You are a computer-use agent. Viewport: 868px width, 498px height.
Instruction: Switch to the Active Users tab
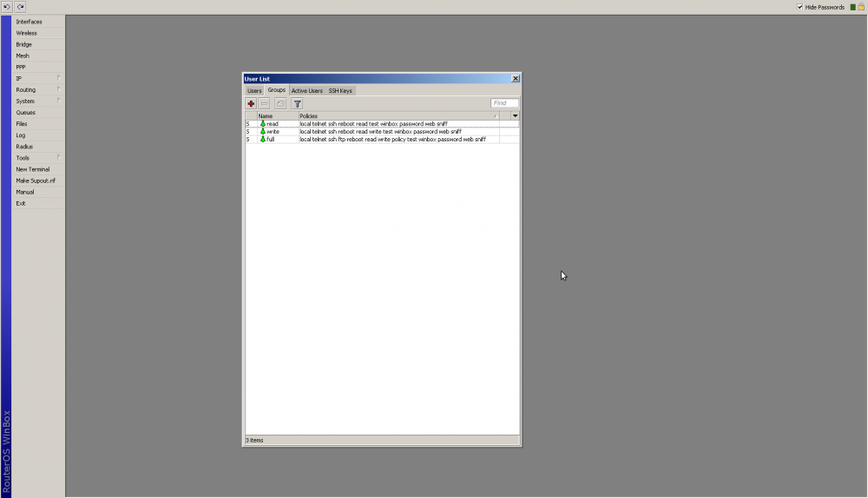point(306,90)
